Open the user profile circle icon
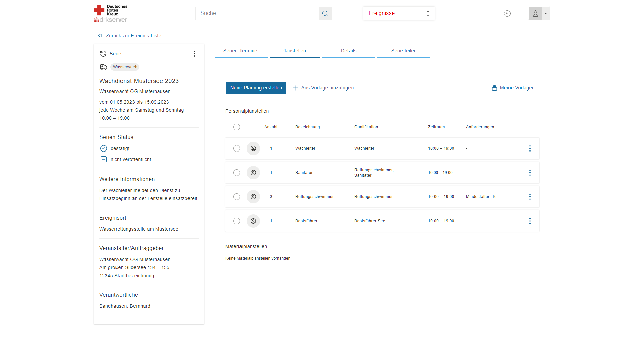Viewport: 644px width, 362px height. pyautogui.click(x=507, y=13)
